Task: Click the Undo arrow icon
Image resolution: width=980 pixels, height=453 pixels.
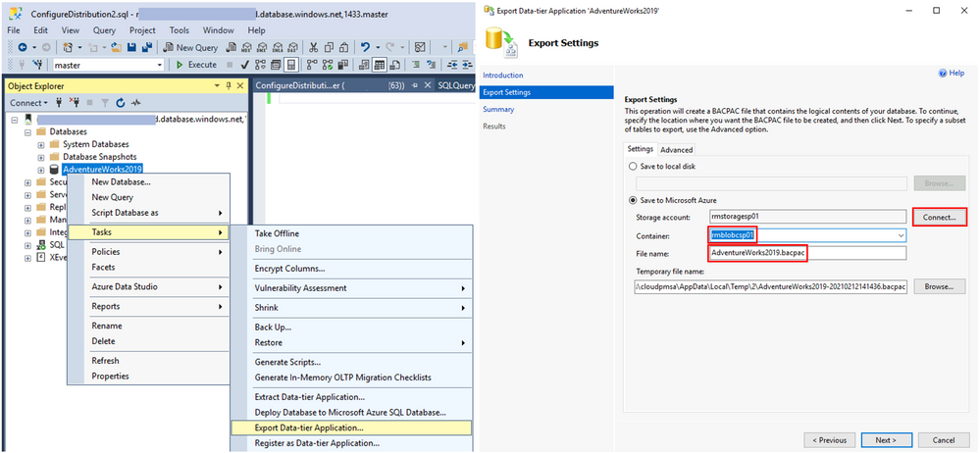Action: point(365,47)
